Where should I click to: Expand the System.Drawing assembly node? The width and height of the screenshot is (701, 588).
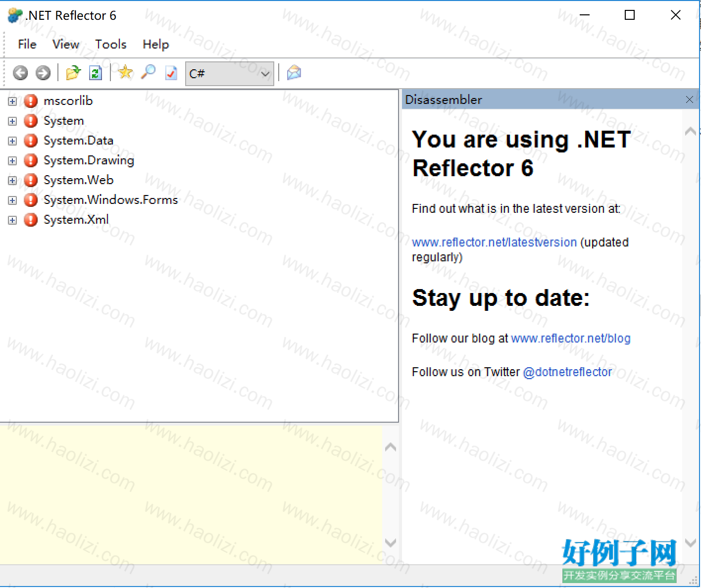(x=12, y=161)
